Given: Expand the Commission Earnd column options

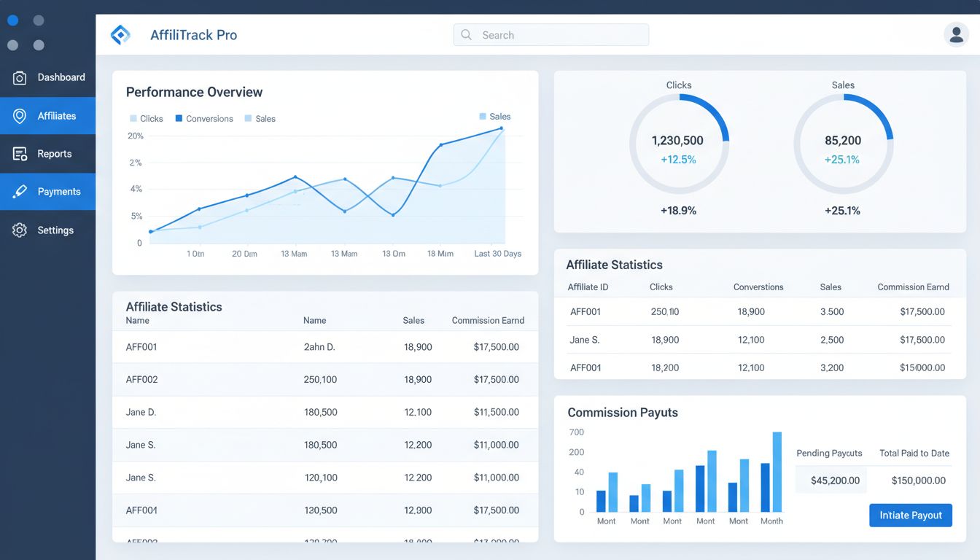Looking at the screenshot, I should coord(488,320).
